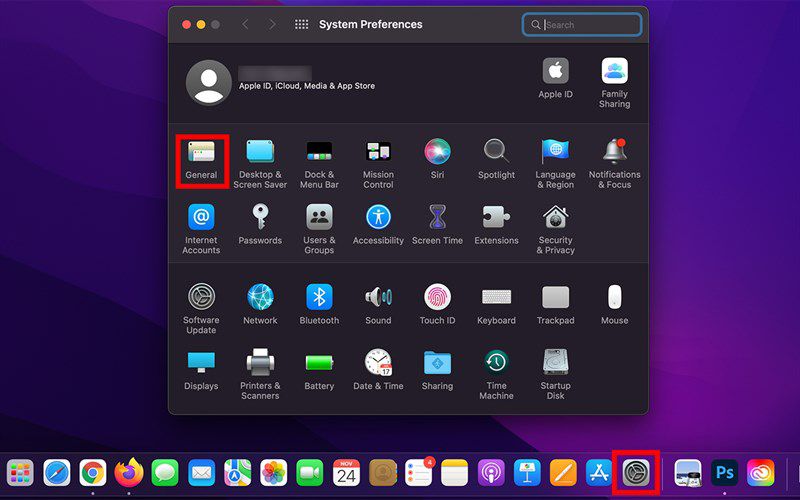Open the Extensions pane

pos(496,224)
